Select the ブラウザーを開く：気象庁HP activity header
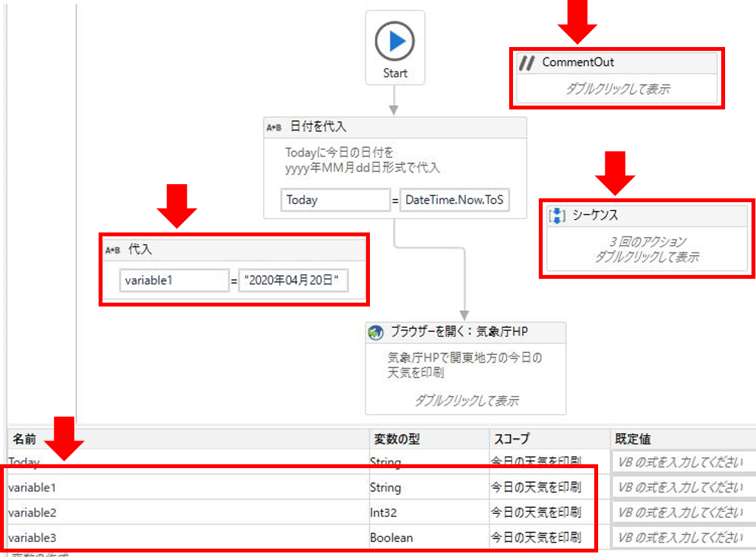 [465, 332]
